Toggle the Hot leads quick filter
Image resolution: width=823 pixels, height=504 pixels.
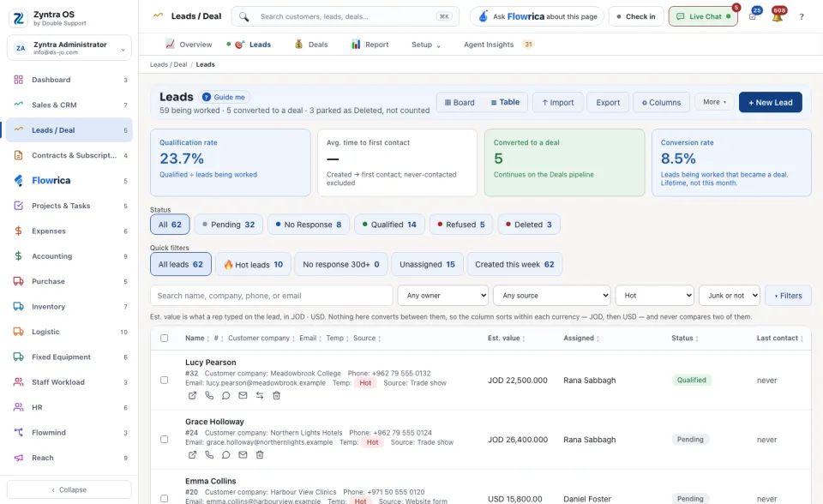pos(253,265)
